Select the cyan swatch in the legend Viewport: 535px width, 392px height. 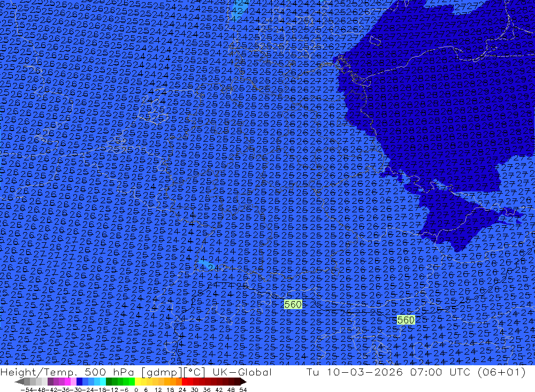[x=102, y=382]
